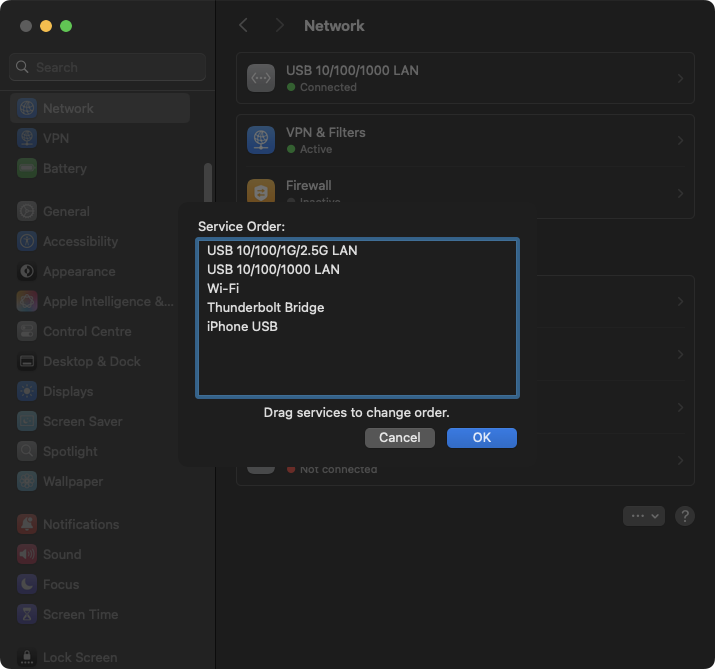Click the Network globe icon in sidebar
The width and height of the screenshot is (715, 669).
point(27,108)
